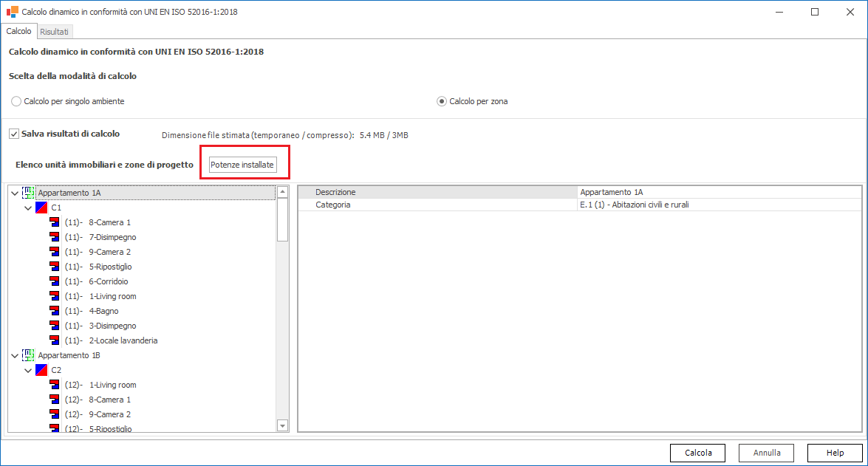Select Calcolo per singolo ambiente option
The height and width of the screenshot is (466, 868).
(17, 101)
